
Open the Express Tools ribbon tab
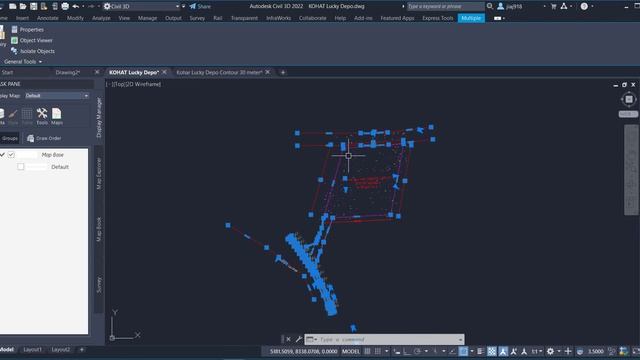438,18
